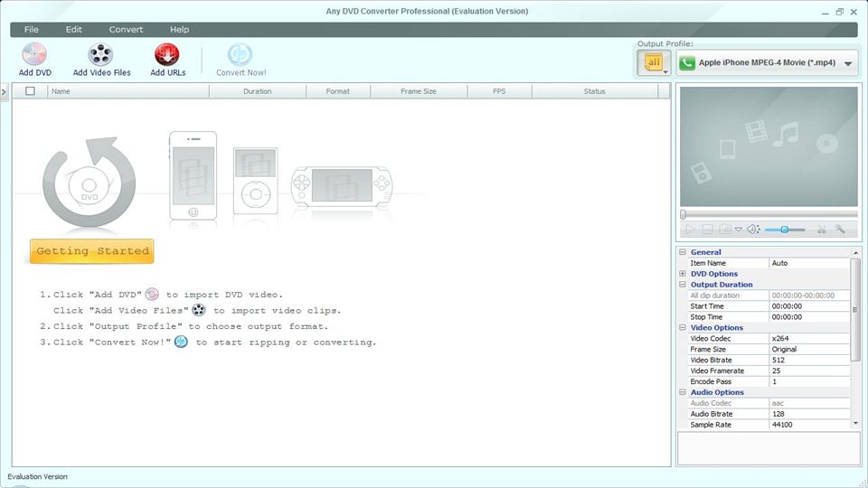
Task: Click the speaker mute icon
Action: click(753, 229)
